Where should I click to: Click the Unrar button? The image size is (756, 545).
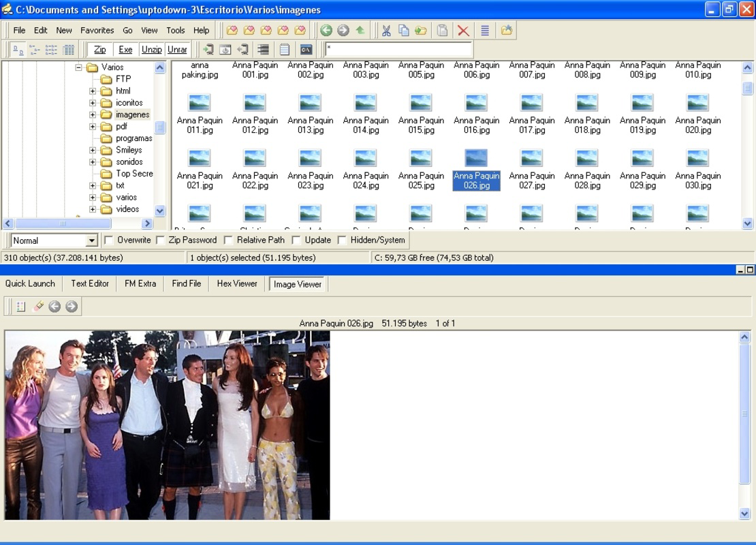(x=177, y=49)
